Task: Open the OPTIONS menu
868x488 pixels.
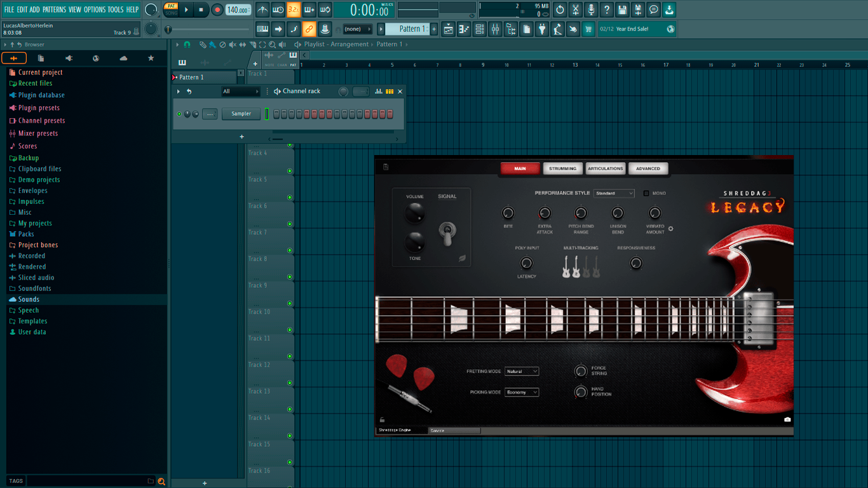Action: pos(95,10)
